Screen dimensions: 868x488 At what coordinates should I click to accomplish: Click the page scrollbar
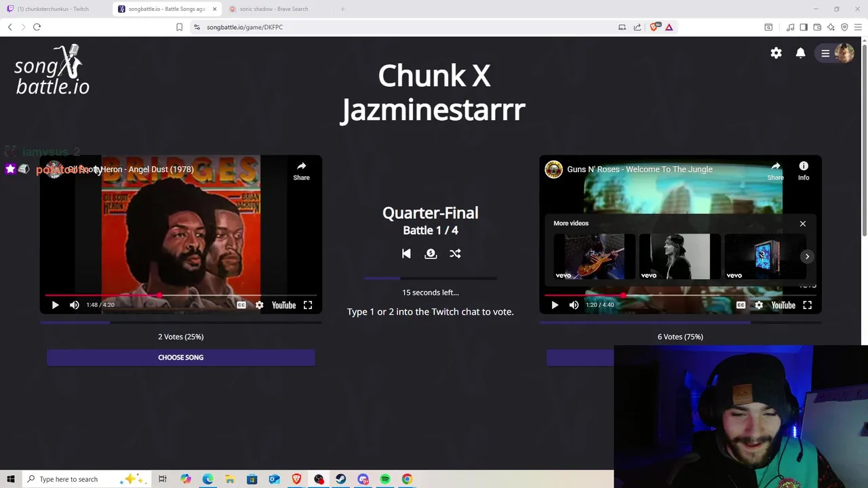[864, 139]
